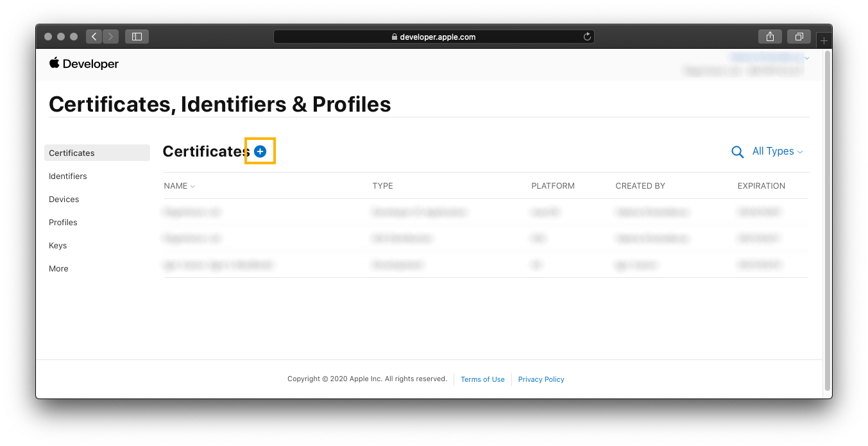Click the Safari share icon
This screenshot has width=868, height=446.
770,37
